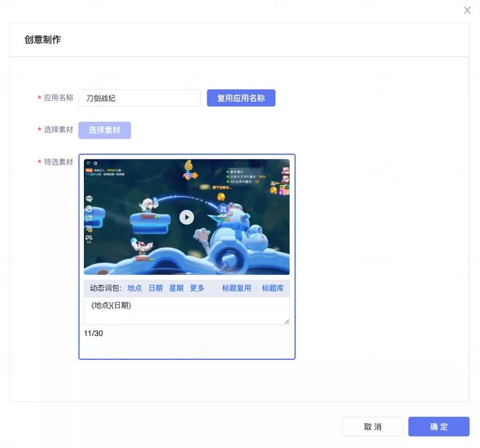This screenshot has height=448, width=480.
Task: Play the game video preview
Action: 187,217
